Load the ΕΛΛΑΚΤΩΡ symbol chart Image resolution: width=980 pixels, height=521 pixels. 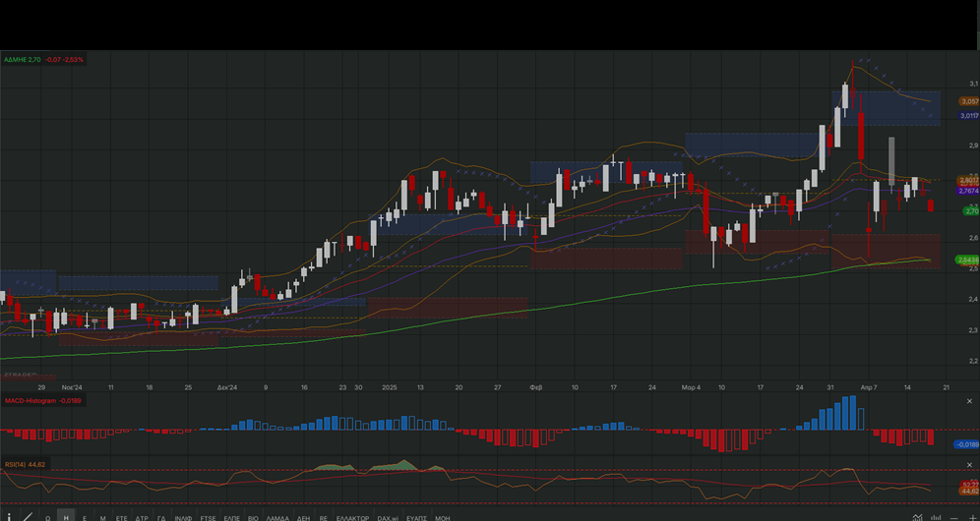(x=352, y=518)
